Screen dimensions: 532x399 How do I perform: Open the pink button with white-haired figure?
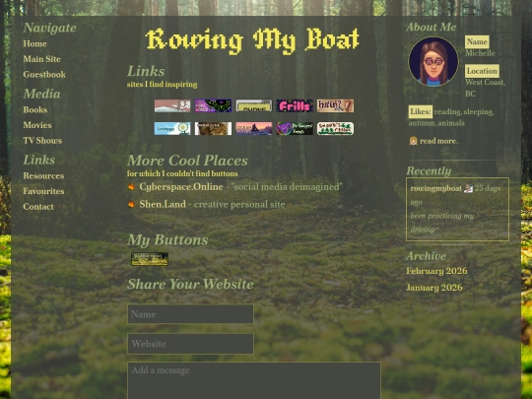(x=172, y=105)
